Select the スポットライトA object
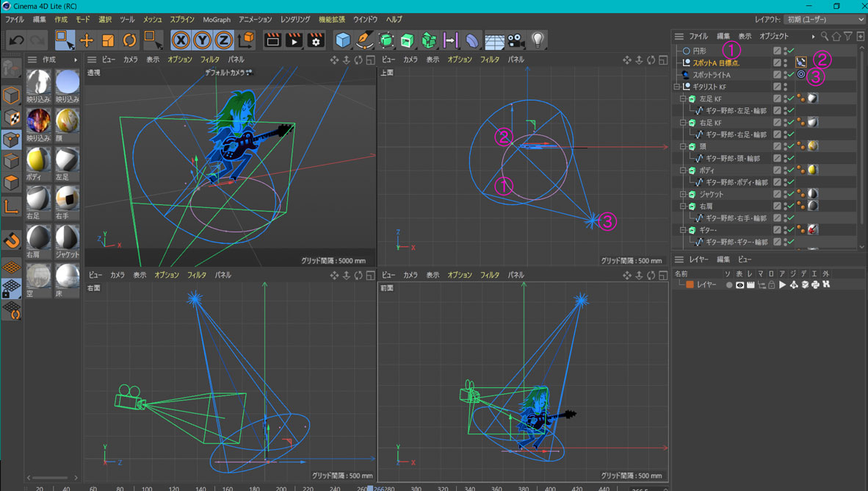Screen dimensions: 868x491 click(711, 75)
